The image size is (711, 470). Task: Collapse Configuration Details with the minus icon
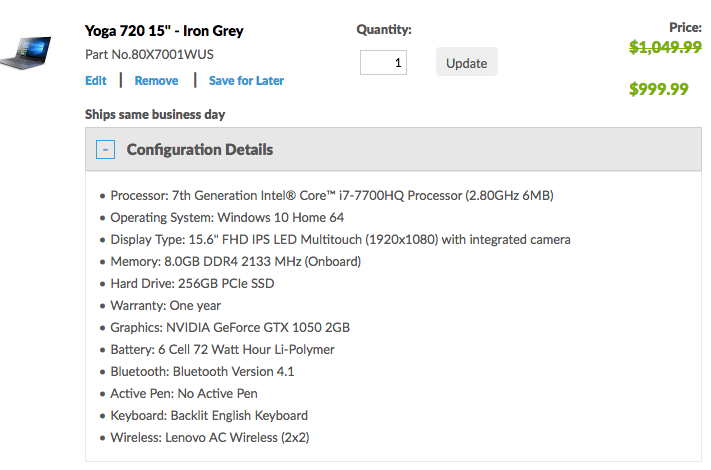pos(104,150)
